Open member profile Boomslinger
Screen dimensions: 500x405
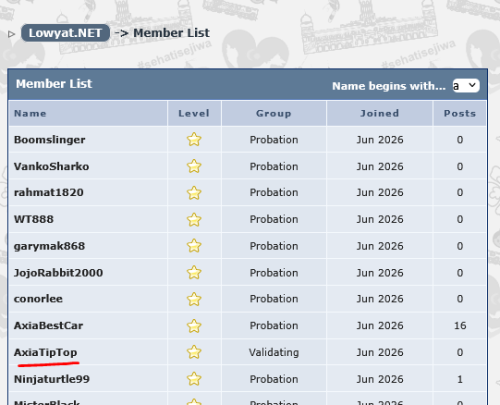(49, 140)
